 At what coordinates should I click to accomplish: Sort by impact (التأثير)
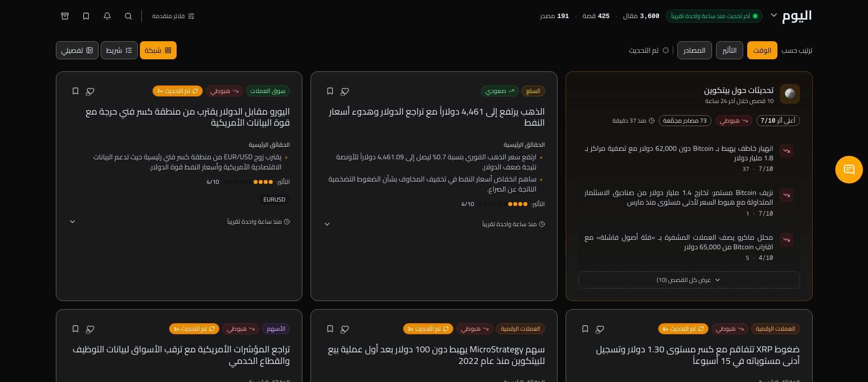730,50
